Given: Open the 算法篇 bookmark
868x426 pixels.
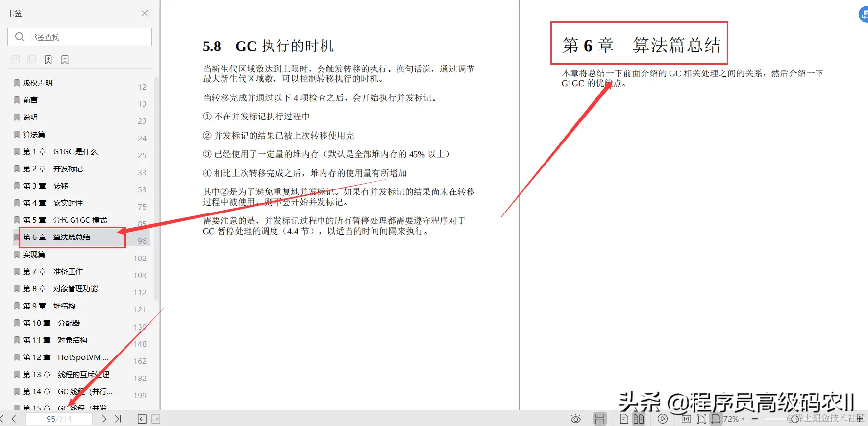Looking at the screenshot, I should [34, 134].
